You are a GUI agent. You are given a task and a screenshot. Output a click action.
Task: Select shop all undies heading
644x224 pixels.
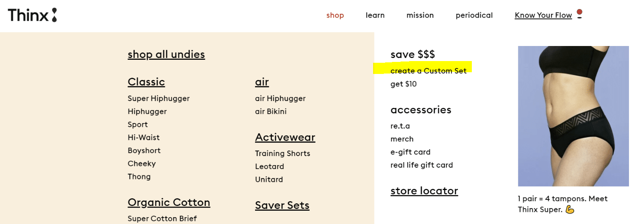[x=166, y=55]
